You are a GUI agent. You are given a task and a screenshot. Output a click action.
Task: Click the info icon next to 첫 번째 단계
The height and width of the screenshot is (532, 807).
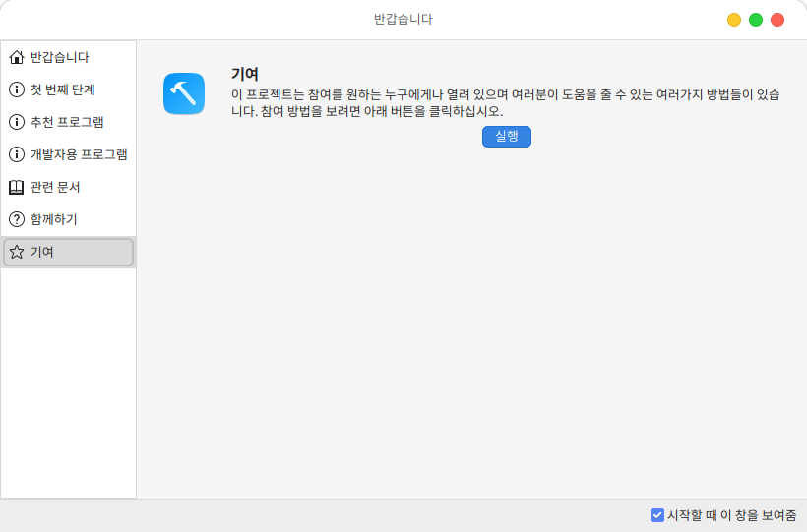[x=16, y=89]
